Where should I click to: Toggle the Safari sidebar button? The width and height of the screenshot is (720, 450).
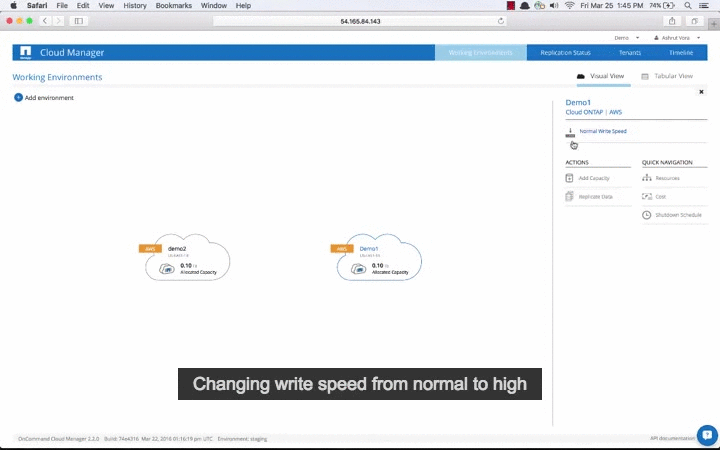pyautogui.click(x=79, y=21)
